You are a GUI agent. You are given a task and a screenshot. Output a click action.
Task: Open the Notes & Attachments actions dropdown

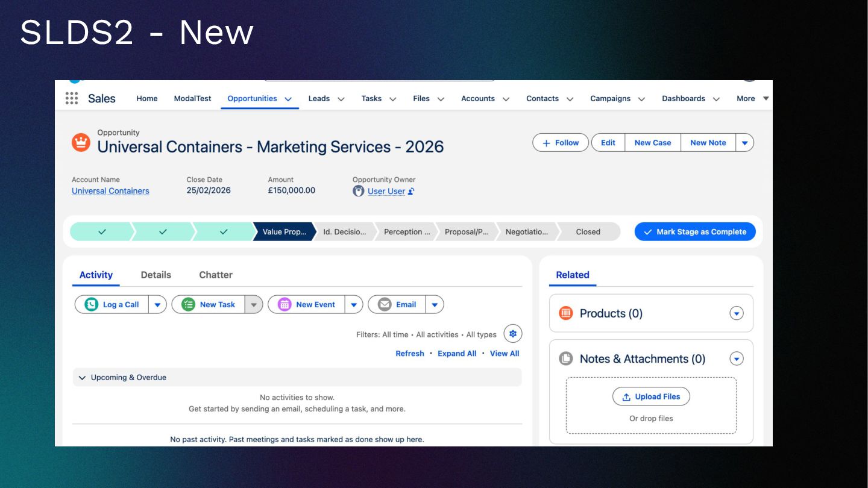tap(737, 358)
